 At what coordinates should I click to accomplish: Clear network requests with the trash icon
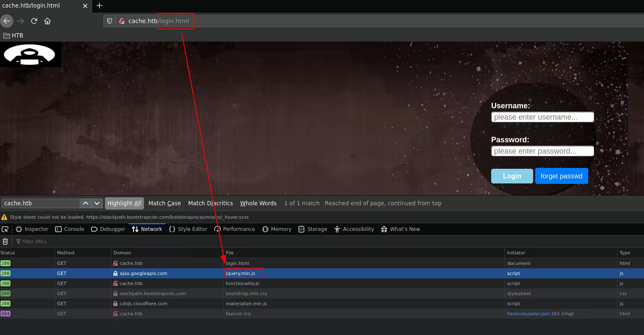[5, 241]
